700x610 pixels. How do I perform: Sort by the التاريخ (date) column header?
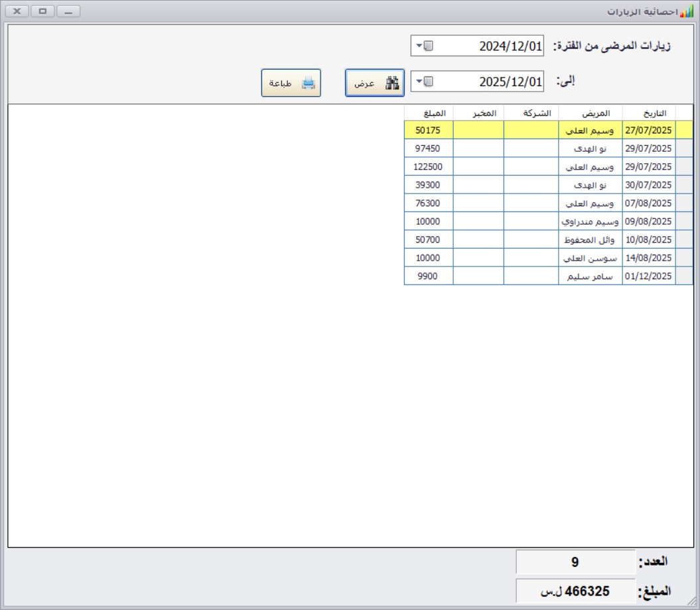click(x=648, y=112)
